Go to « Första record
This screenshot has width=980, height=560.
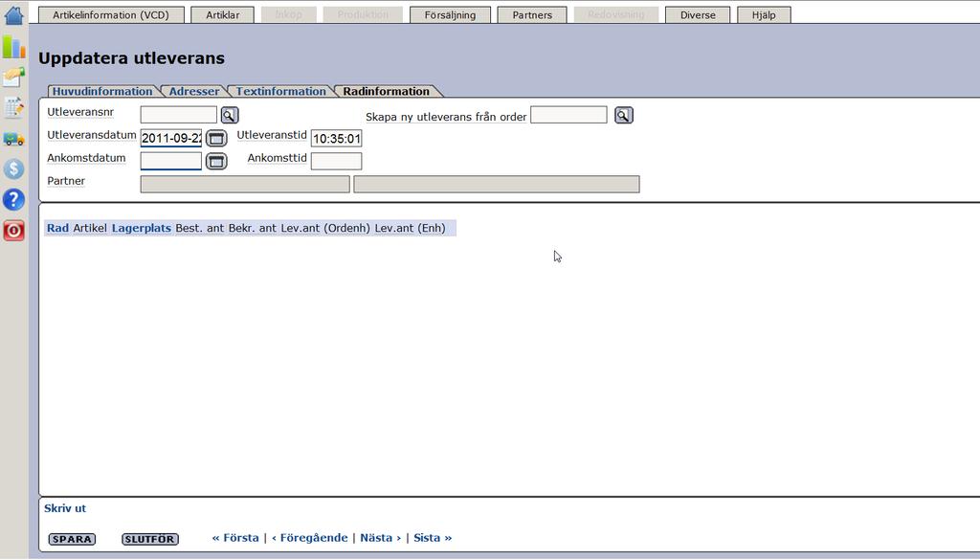tap(235, 537)
